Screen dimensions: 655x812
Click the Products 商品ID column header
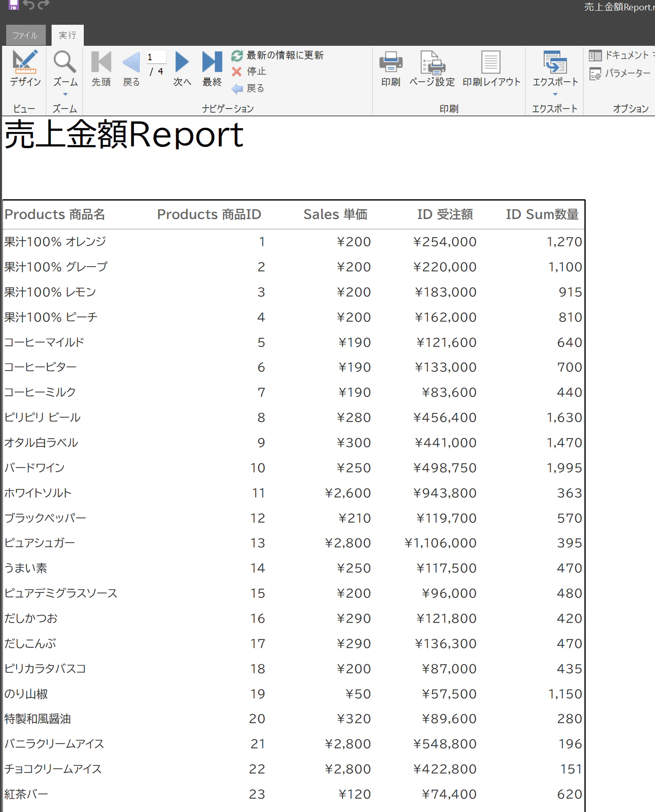[209, 215]
